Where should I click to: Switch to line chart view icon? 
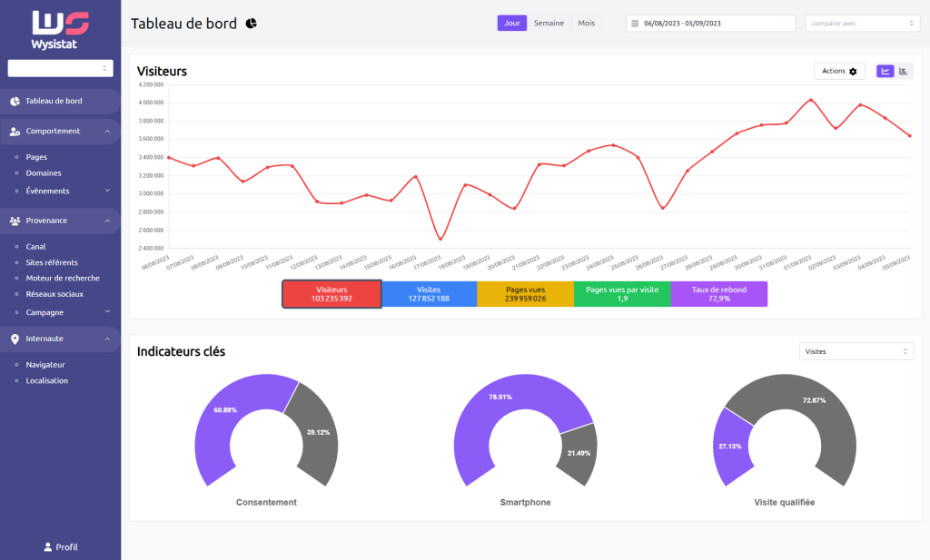(x=885, y=71)
